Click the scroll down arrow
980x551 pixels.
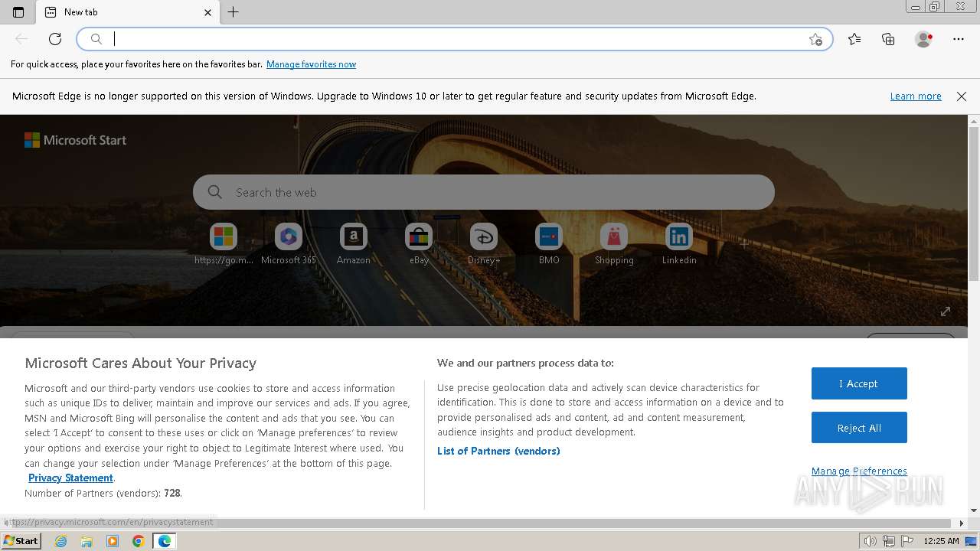pyautogui.click(x=974, y=510)
